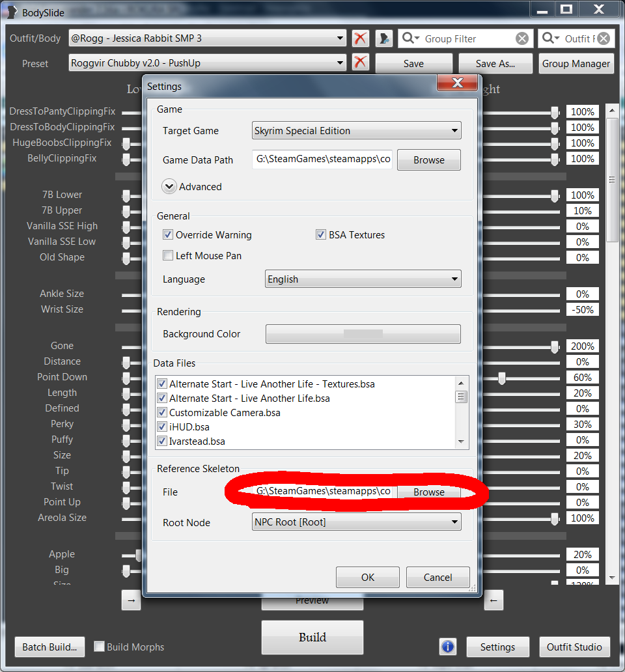The height and width of the screenshot is (672, 625).
Task: Open Language dropdown
Action: point(363,279)
